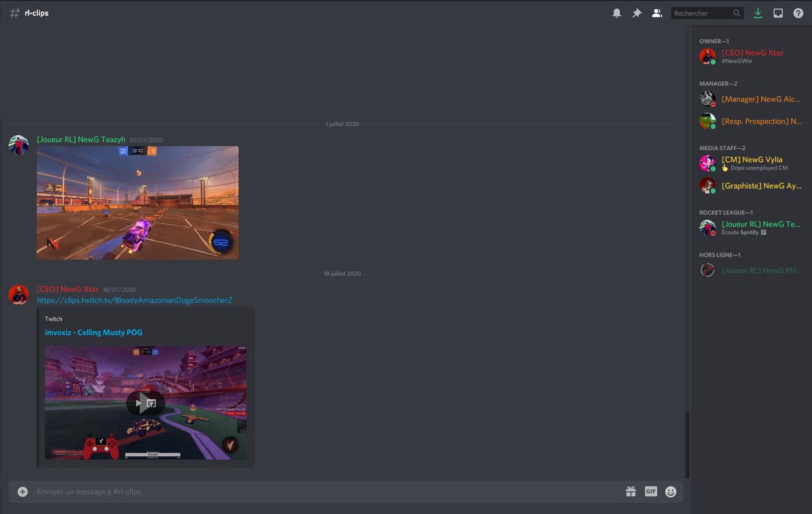This screenshot has height=514, width=812.
Task: Click the 18 juillet 2020 date divider label
Action: click(x=342, y=273)
